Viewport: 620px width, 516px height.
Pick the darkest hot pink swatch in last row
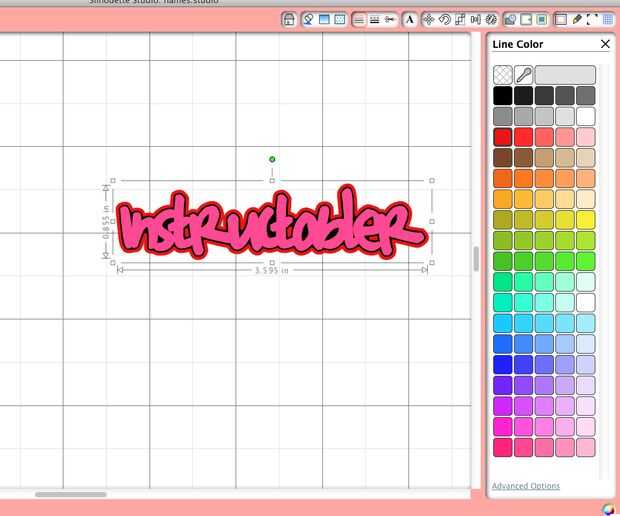point(503,447)
